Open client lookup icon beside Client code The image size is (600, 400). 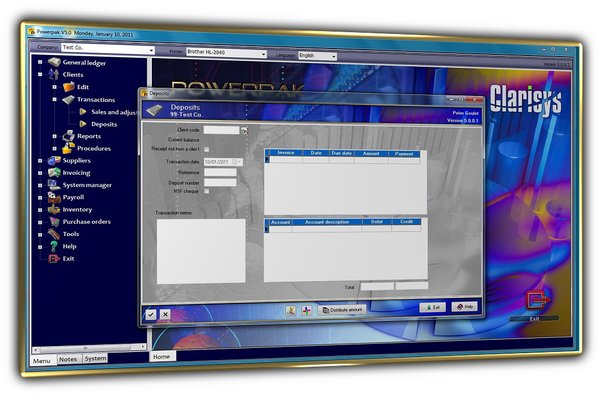tap(244, 131)
